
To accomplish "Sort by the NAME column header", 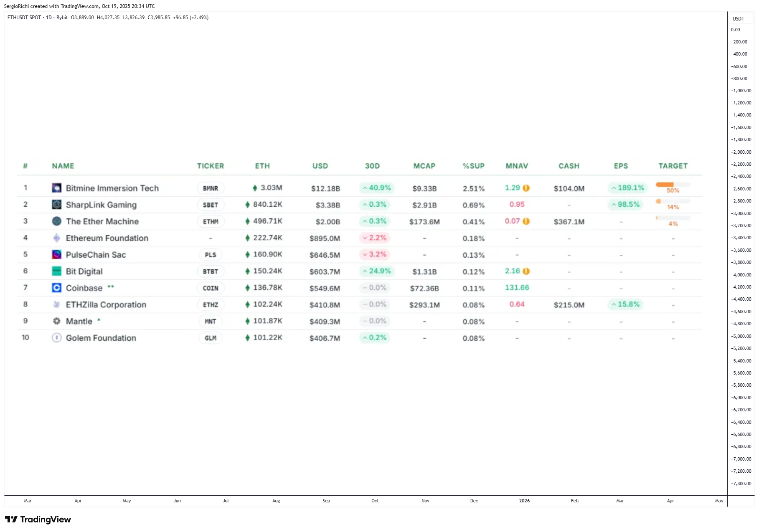I will click(63, 166).
